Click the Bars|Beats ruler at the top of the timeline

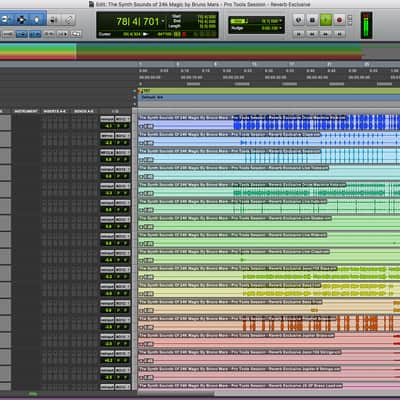(x=269, y=64)
